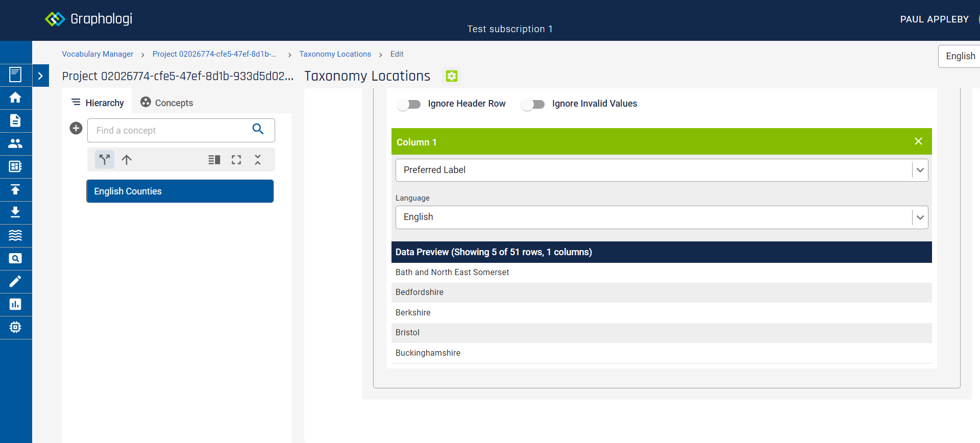Go to Home via sidebar house icon
This screenshot has height=443, width=980.
(15, 97)
